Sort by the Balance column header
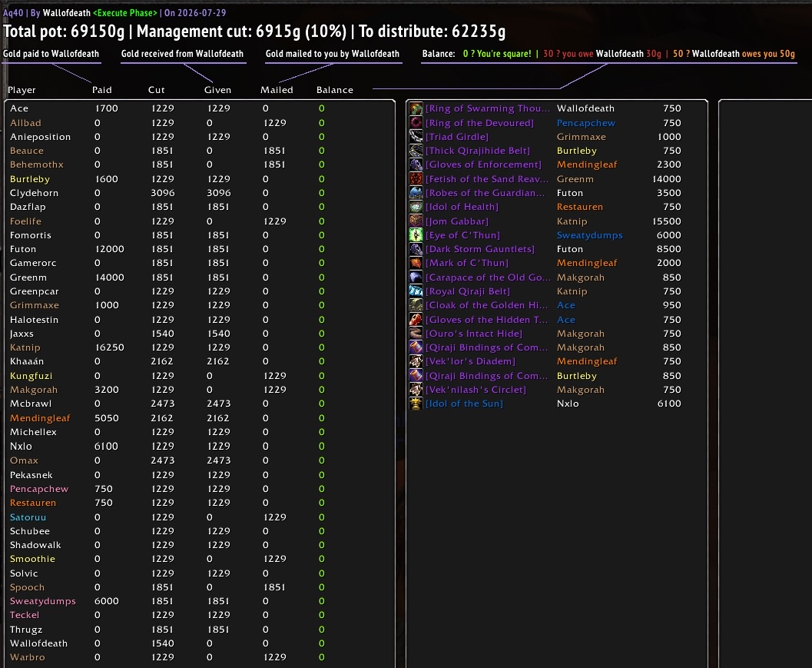Image resolution: width=812 pixels, height=668 pixels. [334, 90]
